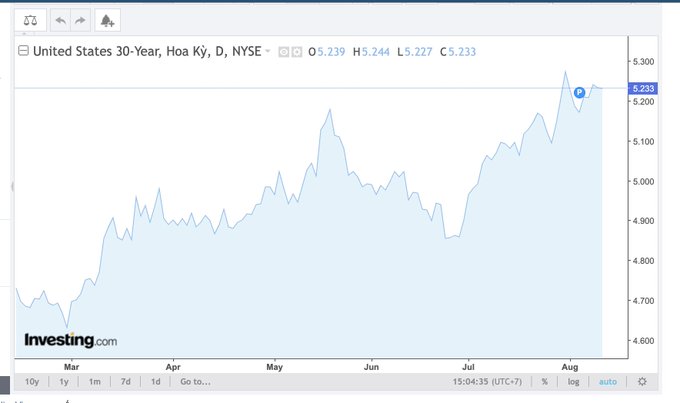Add an alert with bell icon
The image size is (680, 403).
click(x=107, y=20)
